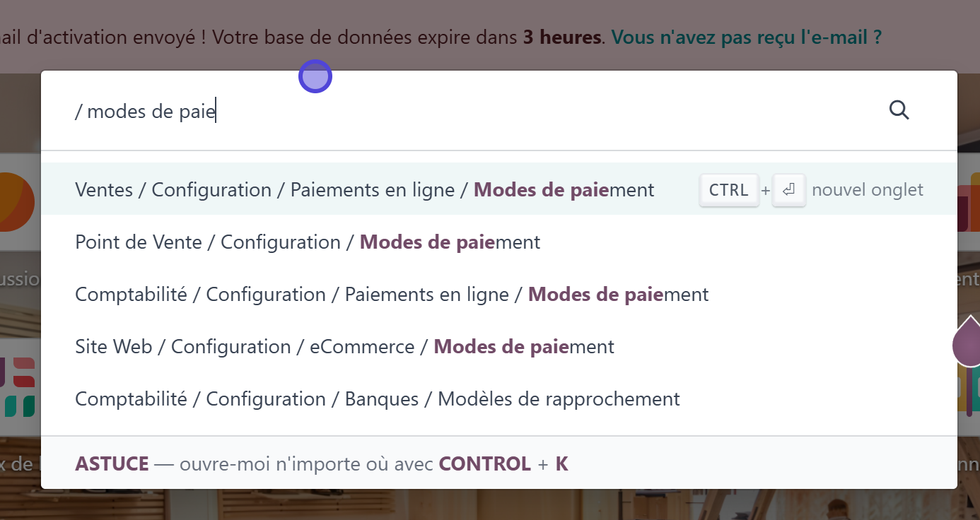The width and height of the screenshot is (980, 520).
Task: Open Point de Vente Modes de paiement result
Action: pos(308,242)
